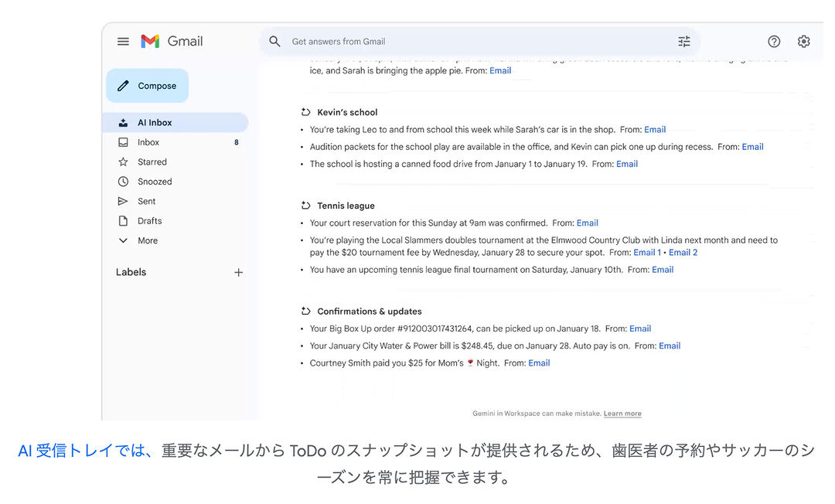
Task: Open the Drafts folder
Action: 149,221
